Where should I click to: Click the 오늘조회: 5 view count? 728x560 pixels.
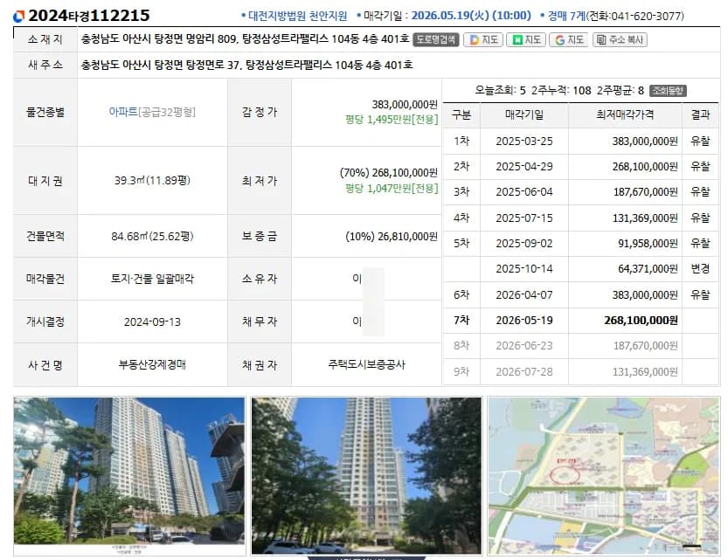coord(500,91)
